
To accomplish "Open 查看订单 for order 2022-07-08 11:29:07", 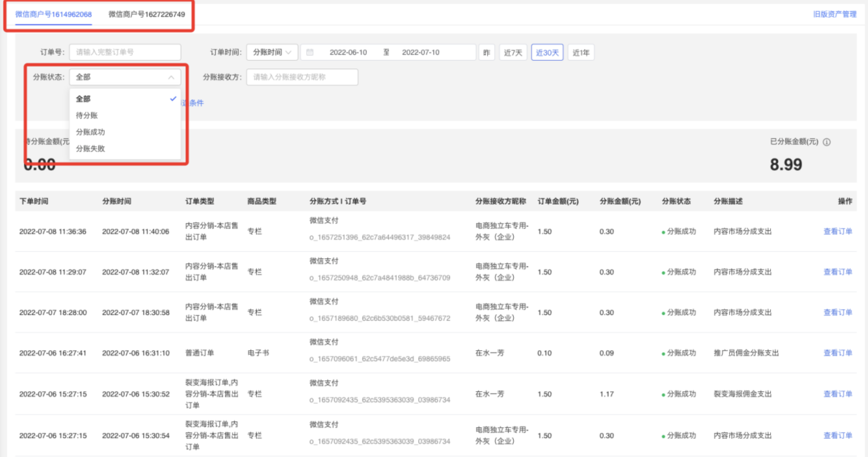I will click(x=838, y=272).
